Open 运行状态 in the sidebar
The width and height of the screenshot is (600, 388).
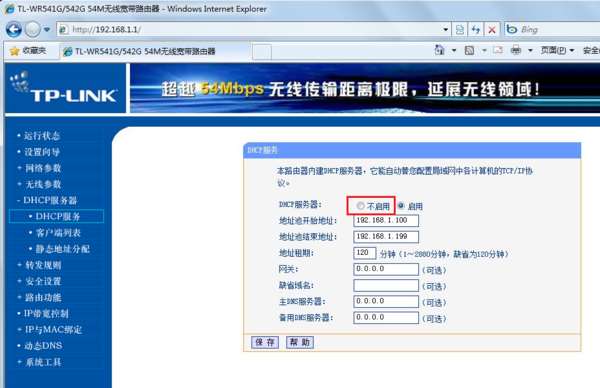coord(42,136)
